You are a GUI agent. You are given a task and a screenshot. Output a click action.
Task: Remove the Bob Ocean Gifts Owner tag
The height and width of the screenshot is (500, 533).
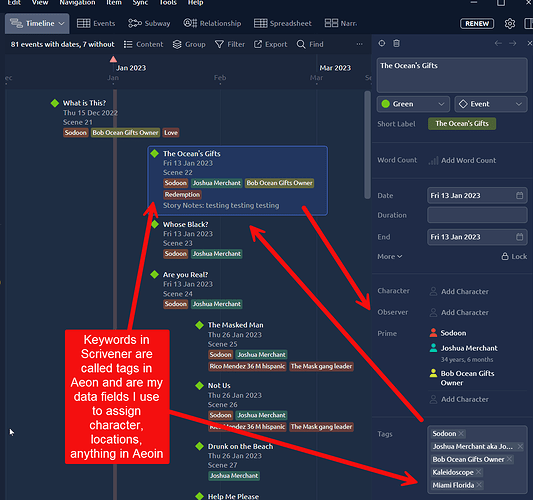tap(509, 459)
